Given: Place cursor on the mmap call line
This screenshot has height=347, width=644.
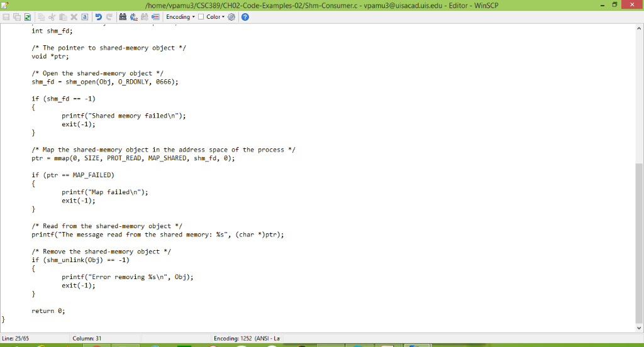Looking at the screenshot, I should 133,158.
